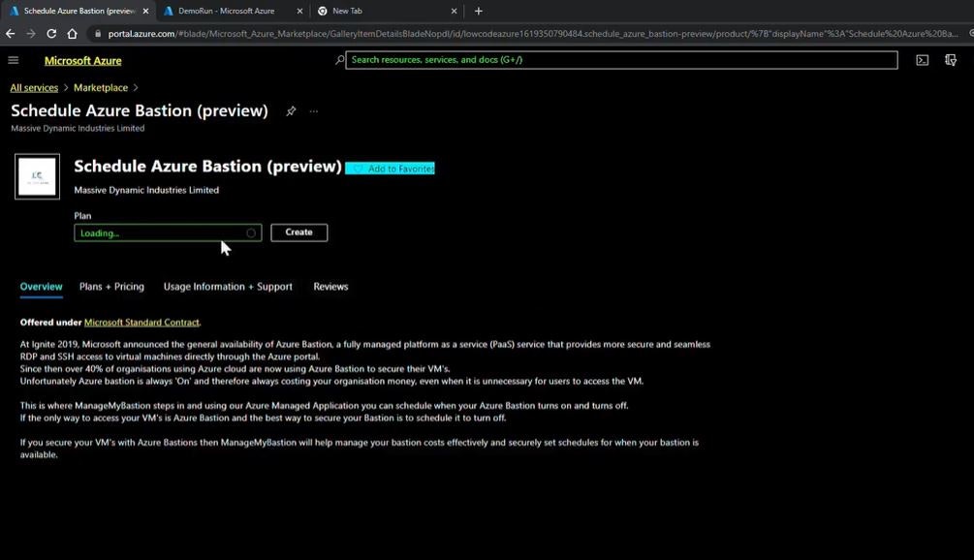
Task: Open the Reviews tab
Action: point(330,287)
